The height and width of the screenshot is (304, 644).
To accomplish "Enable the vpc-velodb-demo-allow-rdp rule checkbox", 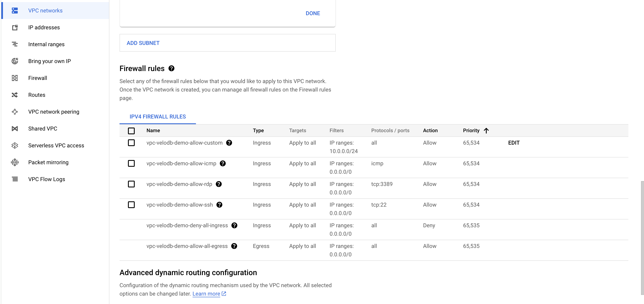I will coord(131,184).
